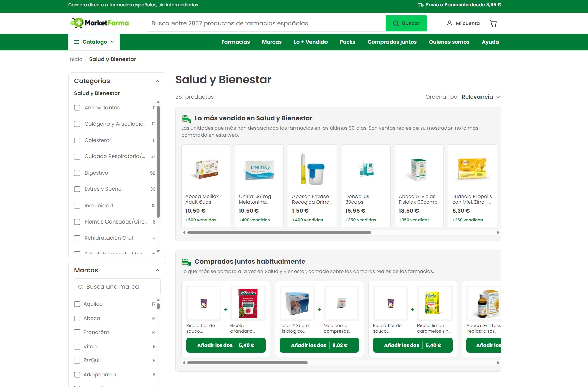Image resolution: width=588 pixels, height=387 pixels.
Task: Click the Mi cuenta user icon
Action: (449, 23)
